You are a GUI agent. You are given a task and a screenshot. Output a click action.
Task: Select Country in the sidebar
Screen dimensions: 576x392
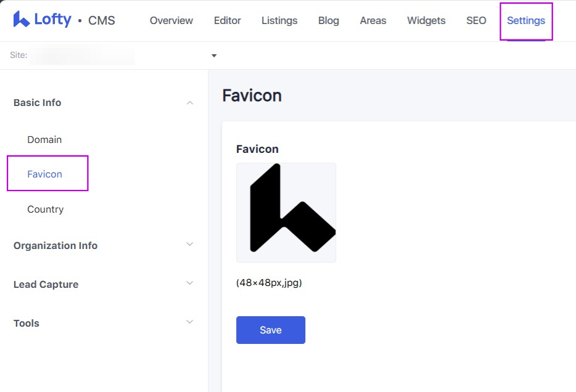45,210
